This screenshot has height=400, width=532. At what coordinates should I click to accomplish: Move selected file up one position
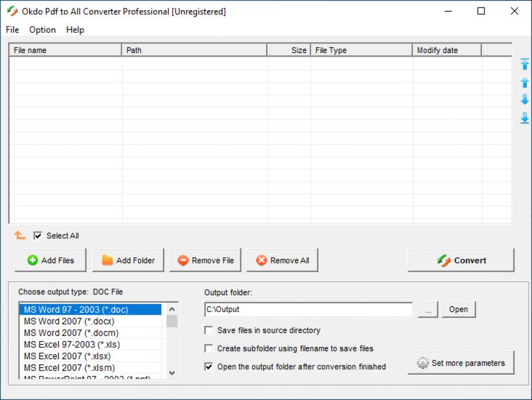(x=525, y=83)
